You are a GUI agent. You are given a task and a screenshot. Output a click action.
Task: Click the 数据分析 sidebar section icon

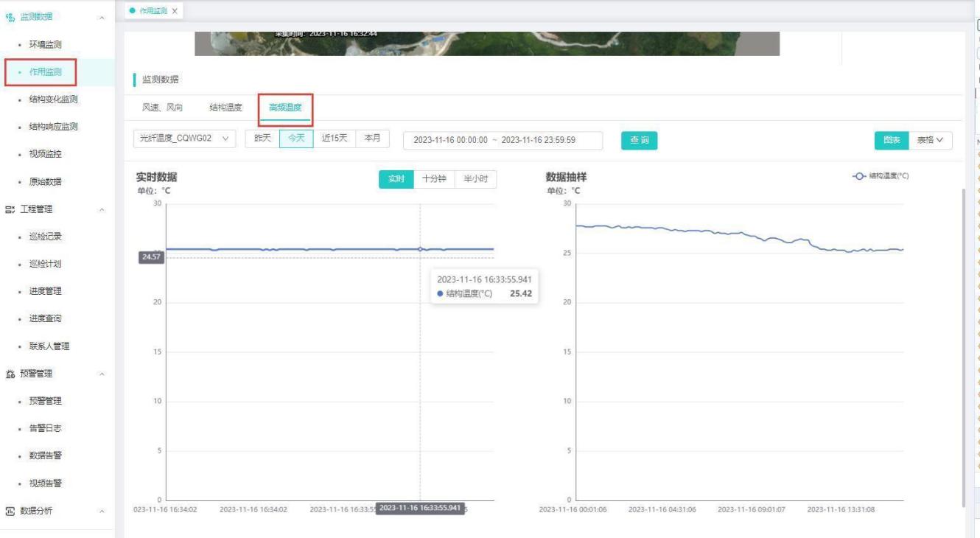[x=10, y=511]
